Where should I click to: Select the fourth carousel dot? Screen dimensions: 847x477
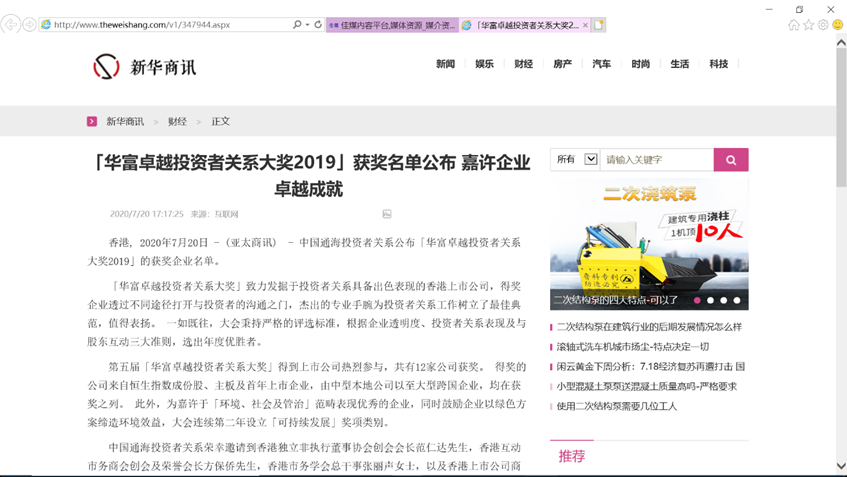[737, 300]
